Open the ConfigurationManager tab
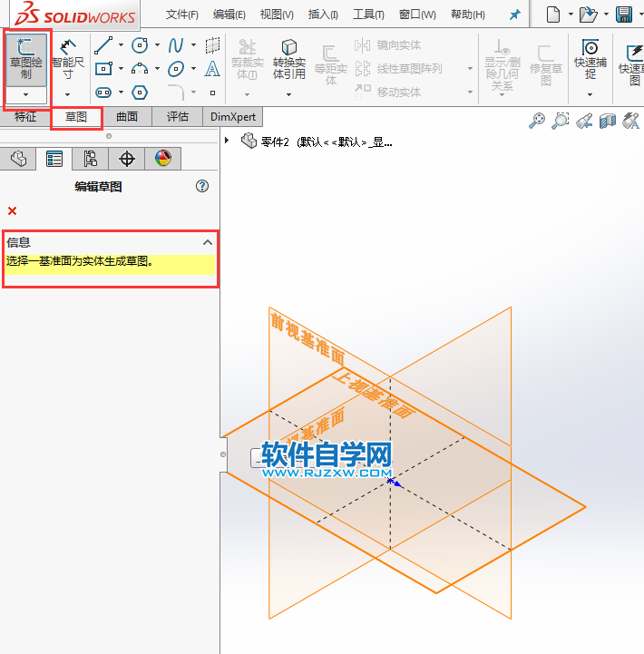The image size is (644, 654). click(91, 159)
